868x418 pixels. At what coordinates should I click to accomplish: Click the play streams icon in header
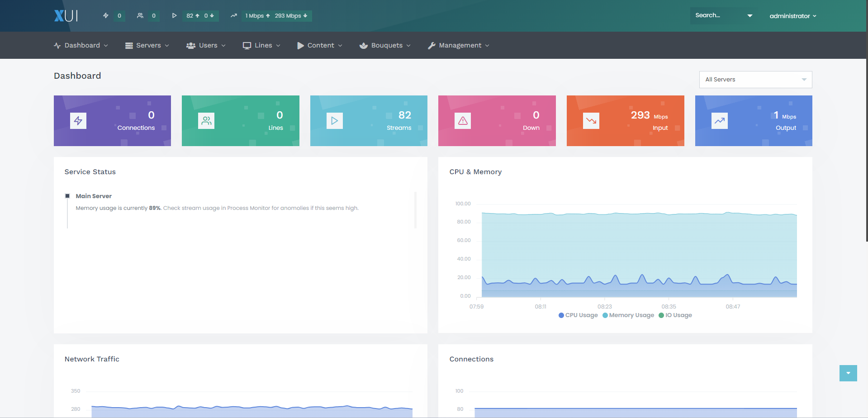pyautogui.click(x=174, y=15)
